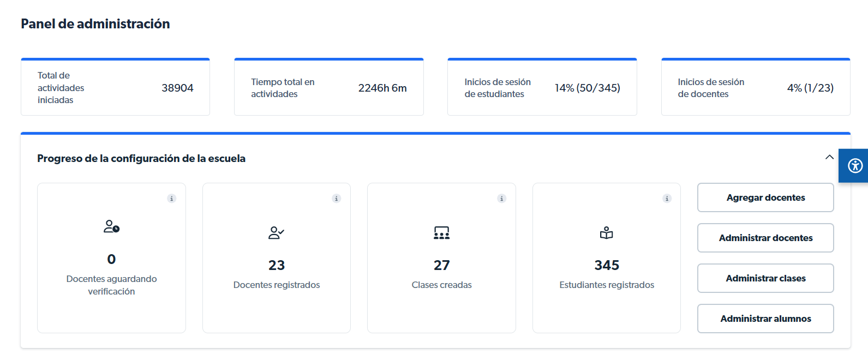The width and height of the screenshot is (868, 360).
Task: Click the student reading book icon
Action: coord(607,233)
